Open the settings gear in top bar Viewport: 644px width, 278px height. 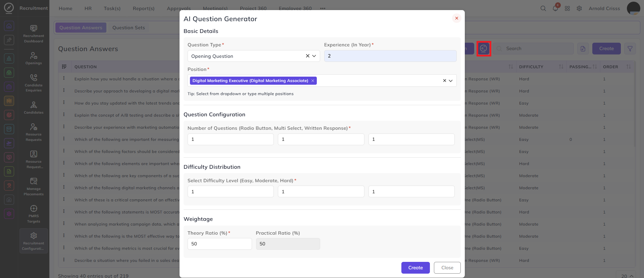579,8
